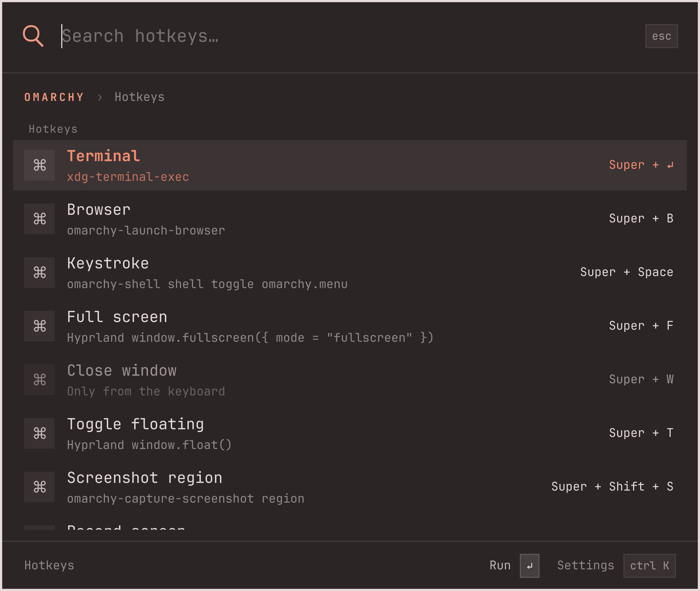Select the Toggle floating hotkey entry
Viewport: 700px width, 591px height.
[x=350, y=433]
